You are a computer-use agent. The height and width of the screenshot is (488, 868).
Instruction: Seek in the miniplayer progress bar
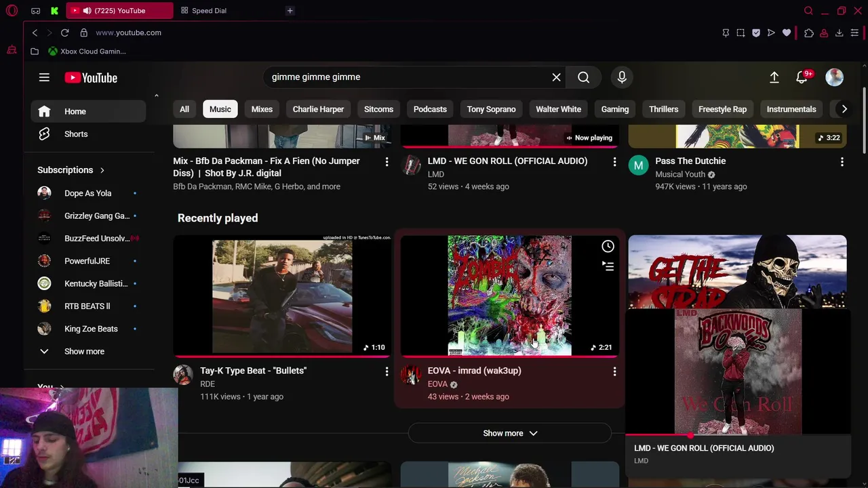click(x=737, y=435)
